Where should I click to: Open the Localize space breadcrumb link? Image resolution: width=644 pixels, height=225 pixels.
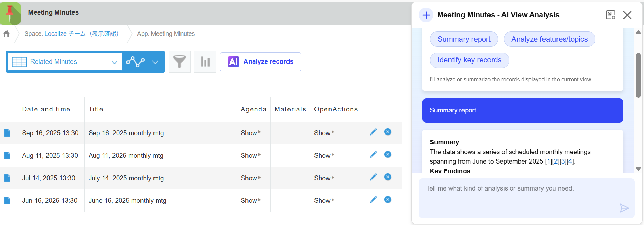(81, 34)
